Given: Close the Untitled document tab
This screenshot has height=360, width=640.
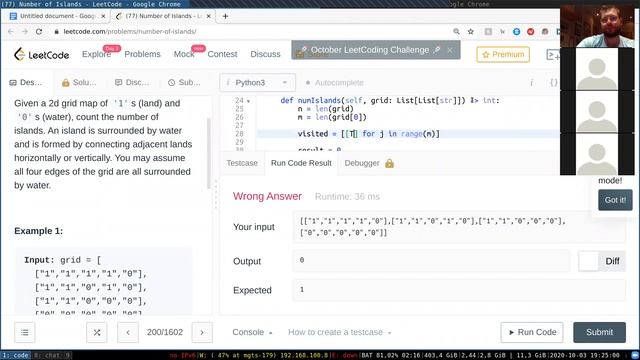Looking at the screenshot, I should coord(103,16).
